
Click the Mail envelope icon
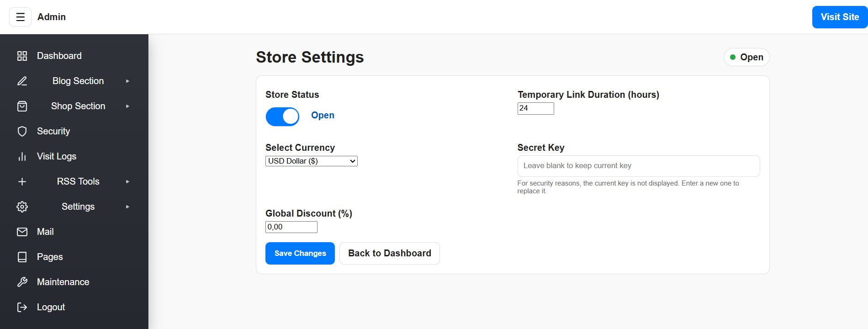pyautogui.click(x=22, y=232)
